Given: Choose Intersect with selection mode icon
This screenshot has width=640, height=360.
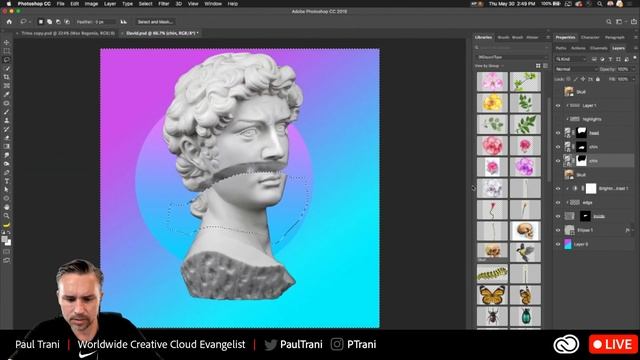Looking at the screenshot, I should [67, 22].
